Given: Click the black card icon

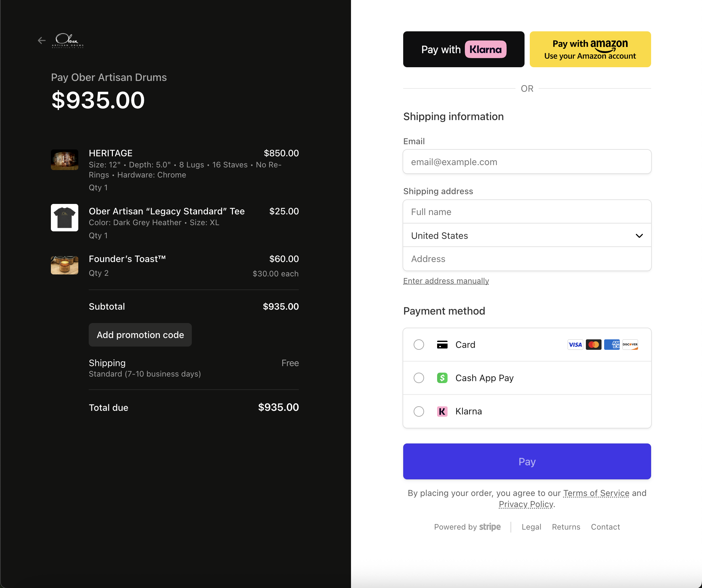Looking at the screenshot, I should [x=442, y=345].
